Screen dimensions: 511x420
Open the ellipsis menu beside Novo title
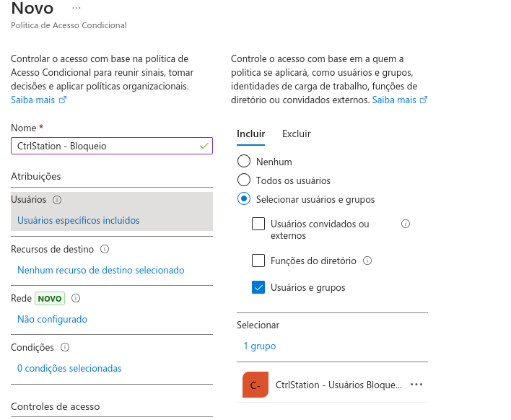[77, 8]
